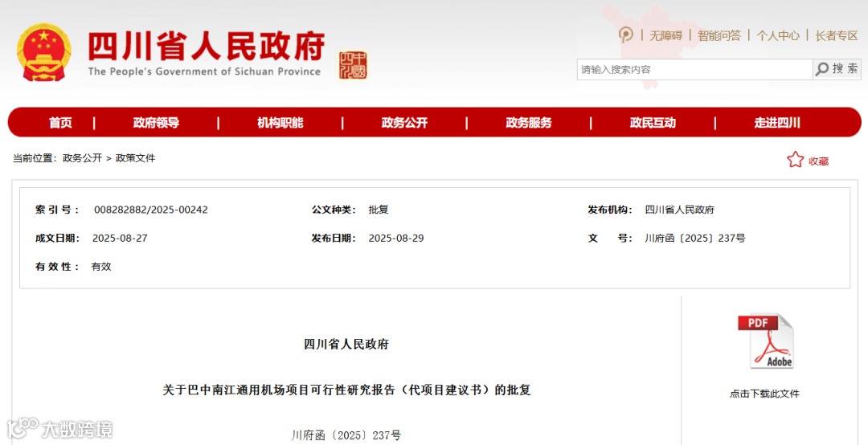Click the red Sichuan seal icon
Image resolution: width=868 pixels, height=445 pixels.
tap(353, 65)
